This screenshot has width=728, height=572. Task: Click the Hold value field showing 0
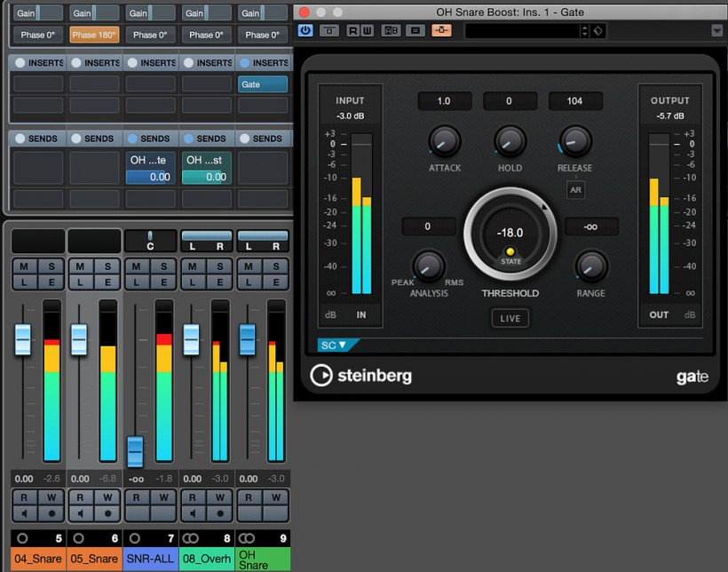[510, 101]
